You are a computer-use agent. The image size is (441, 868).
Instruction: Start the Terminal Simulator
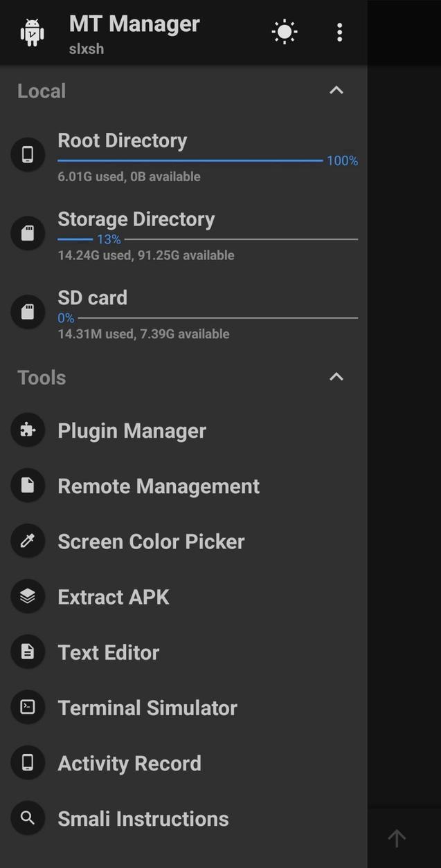(147, 707)
